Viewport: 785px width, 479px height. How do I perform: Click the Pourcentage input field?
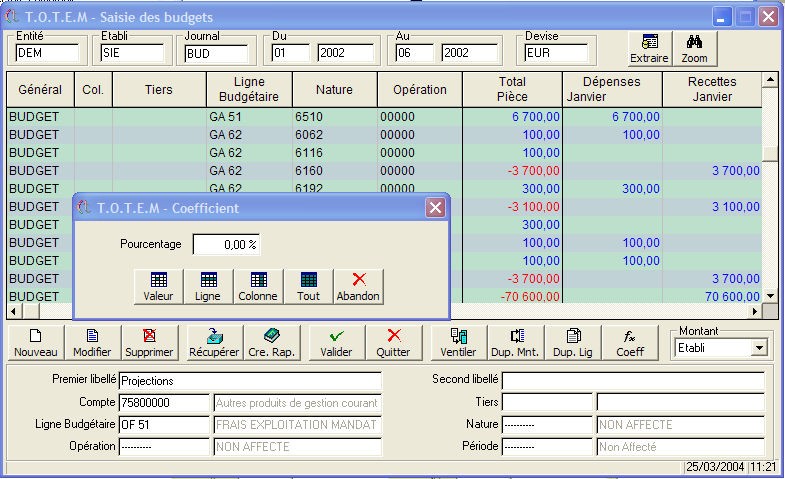coord(226,244)
